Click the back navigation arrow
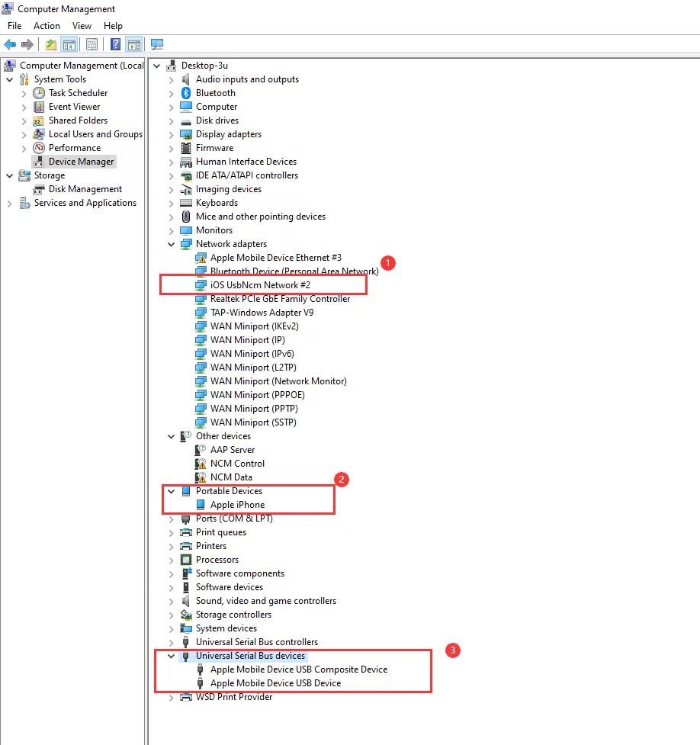Viewport: 700px width, 745px height. pos(9,44)
